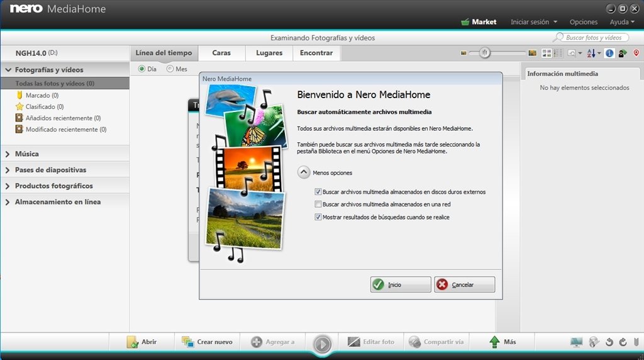Select Modificado recientemente (0) in sidebar
This screenshot has height=360, width=644.
(x=66, y=130)
